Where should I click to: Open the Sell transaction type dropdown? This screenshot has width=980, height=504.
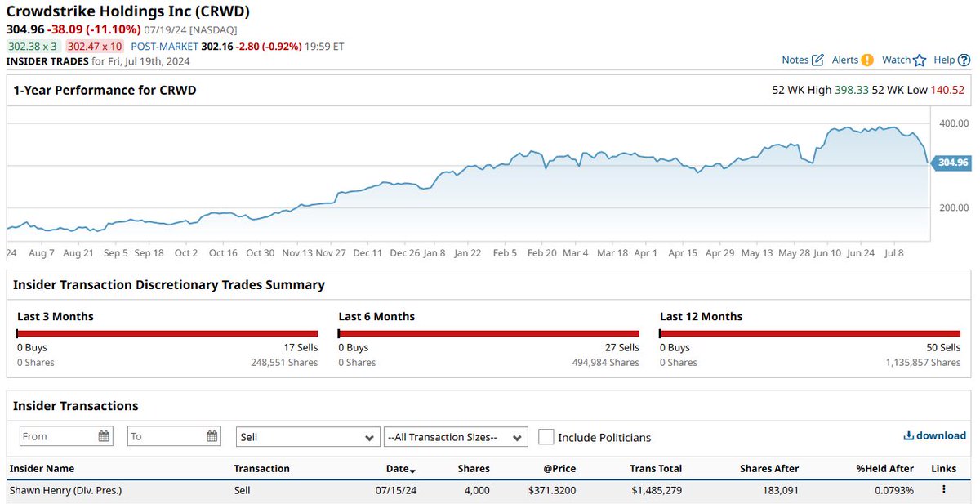click(308, 437)
